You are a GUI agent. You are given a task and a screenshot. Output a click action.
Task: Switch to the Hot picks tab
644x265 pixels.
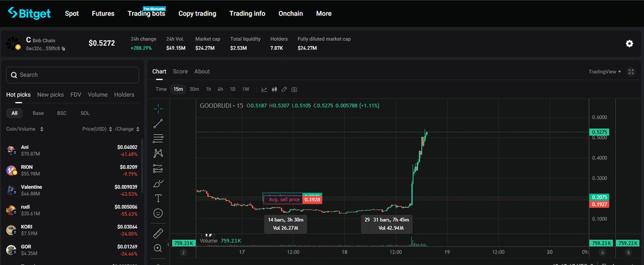pyautogui.click(x=19, y=95)
